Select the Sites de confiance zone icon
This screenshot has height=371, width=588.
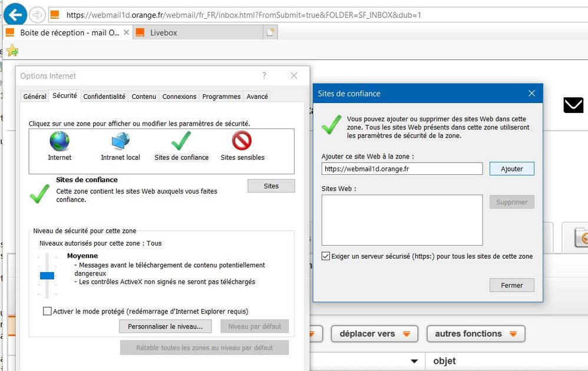pos(181,142)
